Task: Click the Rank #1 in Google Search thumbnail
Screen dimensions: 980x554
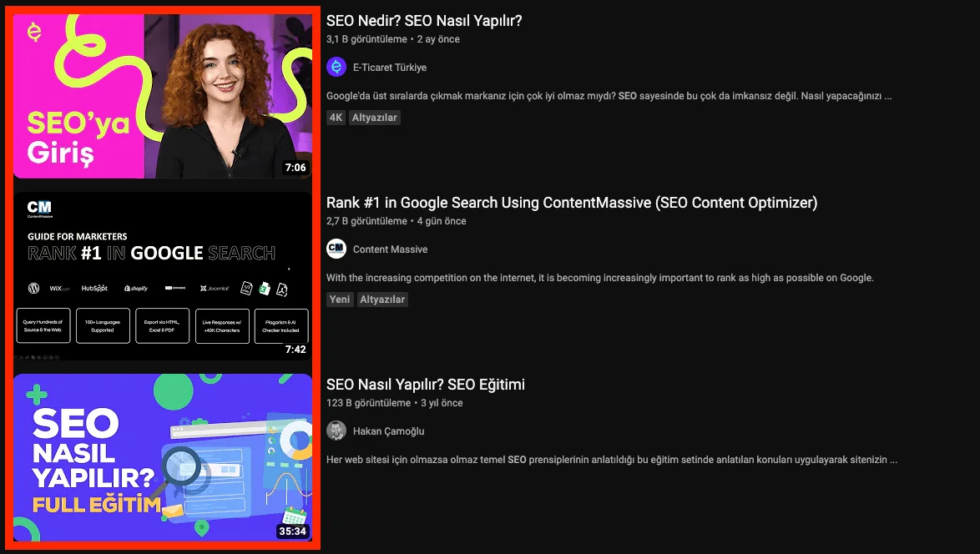Action: click(163, 275)
